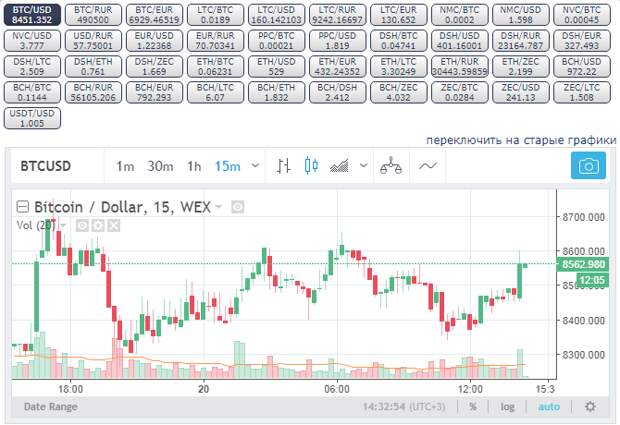The image size is (620, 425).
Task: Select the NVC/USD pair button
Action: coord(32,41)
